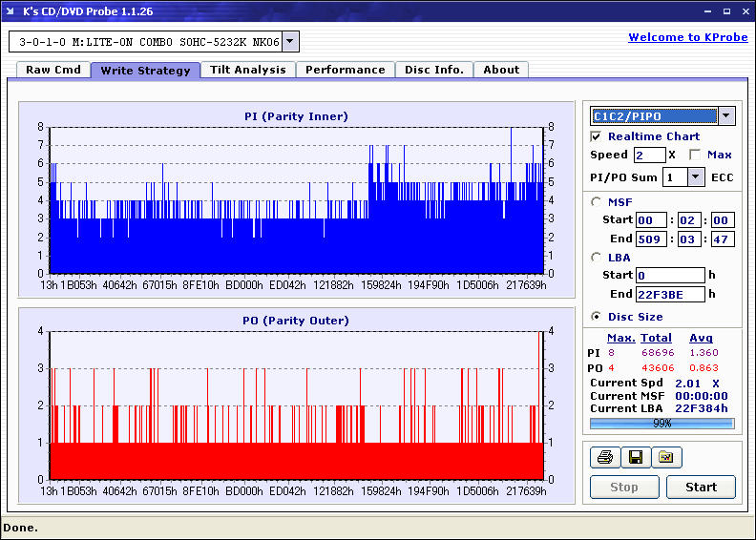Click the LBA End input field
756x540 pixels.
pos(670,294)
